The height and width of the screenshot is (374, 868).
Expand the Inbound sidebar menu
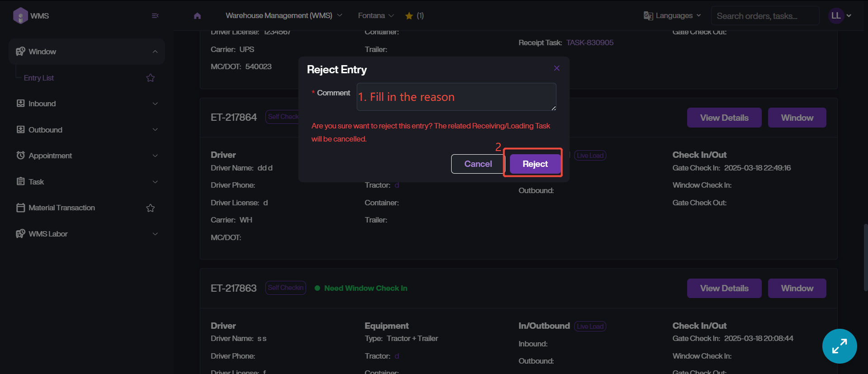click(86, 104)
